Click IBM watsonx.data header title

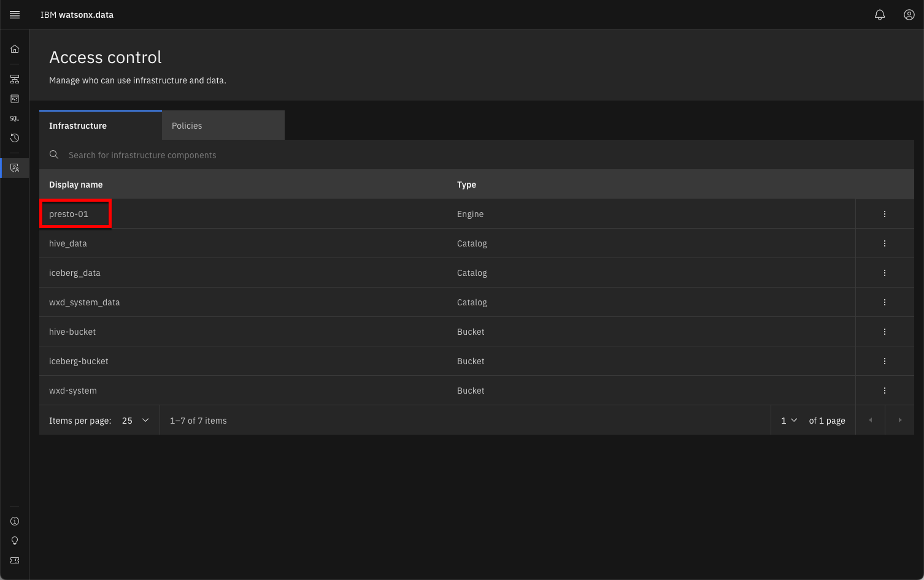point(77,15)
